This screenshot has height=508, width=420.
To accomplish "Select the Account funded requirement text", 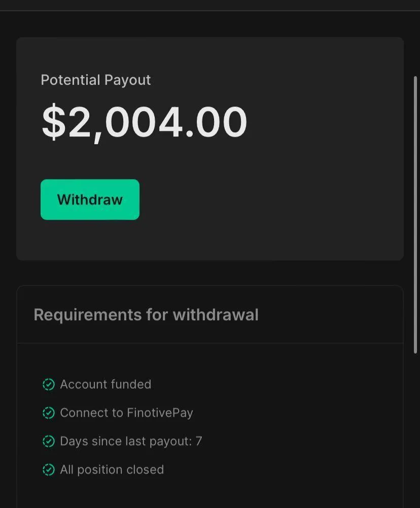I will tap(106, 385).
